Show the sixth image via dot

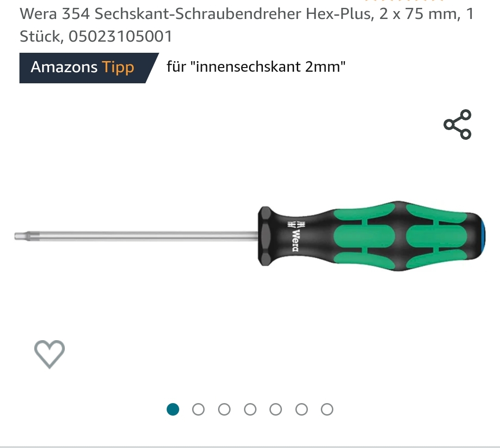click(x=301, y=410)
